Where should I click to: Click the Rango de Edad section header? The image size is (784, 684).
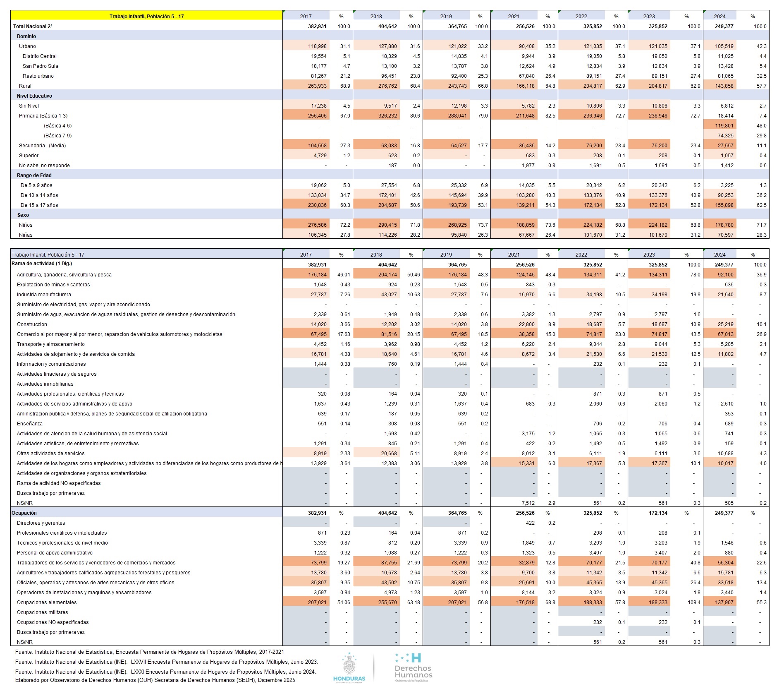coord(34,175)
